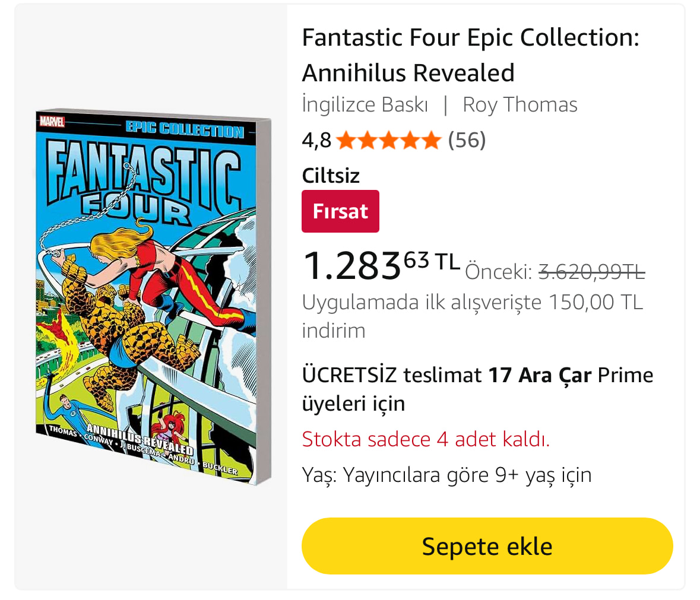Select the Ciltsiz paperback format label

click(331, 176)
